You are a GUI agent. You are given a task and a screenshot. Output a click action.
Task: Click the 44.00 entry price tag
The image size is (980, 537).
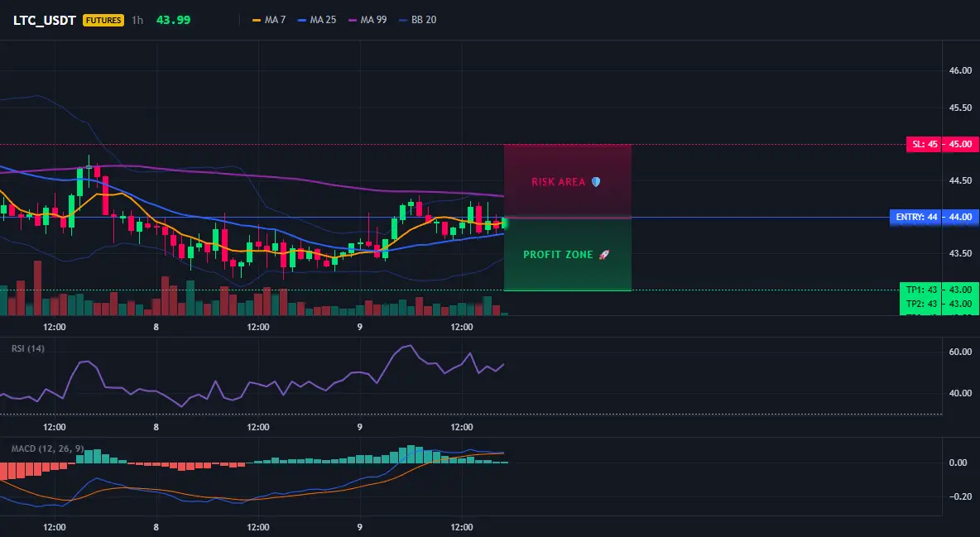[961, 218]
